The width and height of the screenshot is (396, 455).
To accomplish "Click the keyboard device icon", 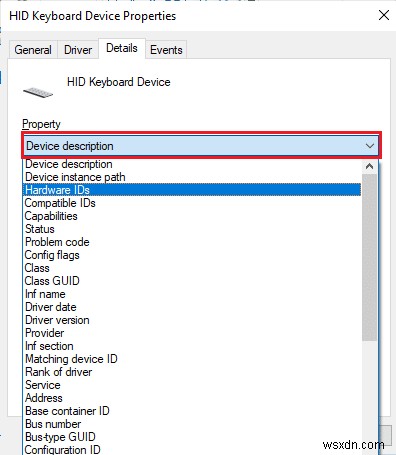I will (x=38, y=92).
